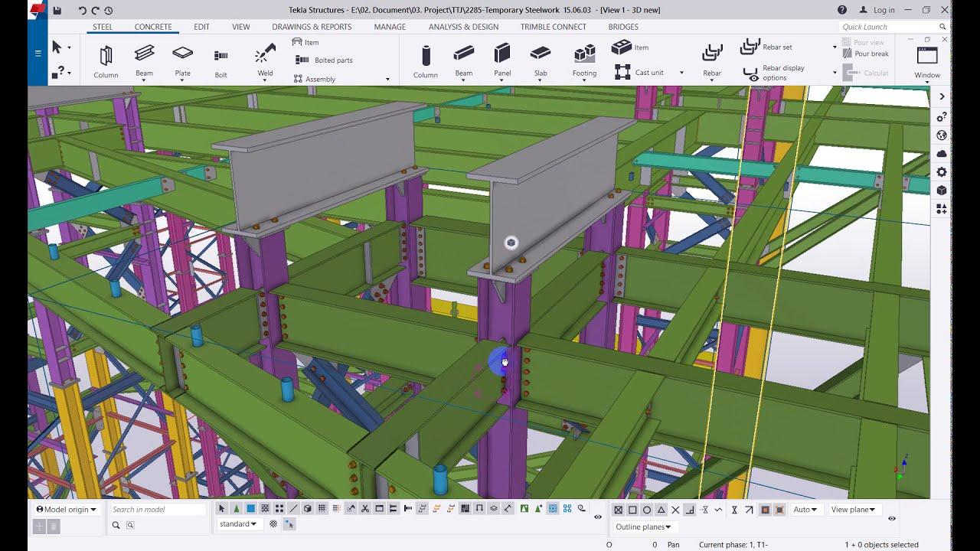Select the concrete Beam tool
Image resolution: width=980 pixels, height=551 pixels.
click(x=464, y=61)
